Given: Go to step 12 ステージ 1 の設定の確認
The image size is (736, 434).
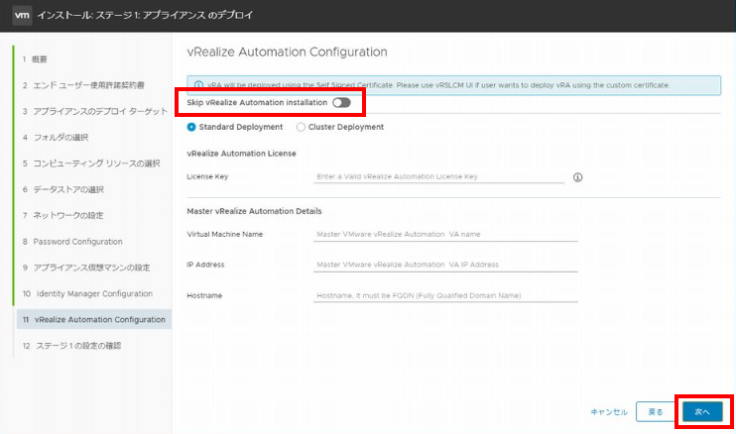Looking at the screenshot, I should tap(72, 346).
